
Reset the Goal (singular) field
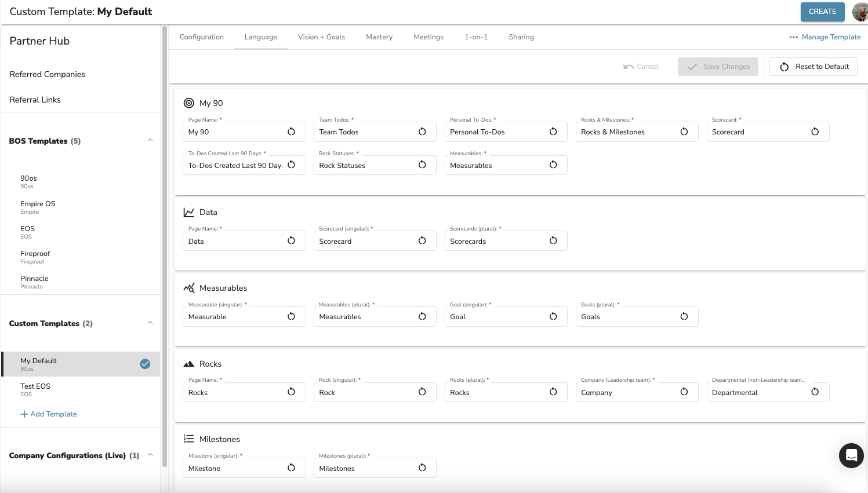coord(554,316)
